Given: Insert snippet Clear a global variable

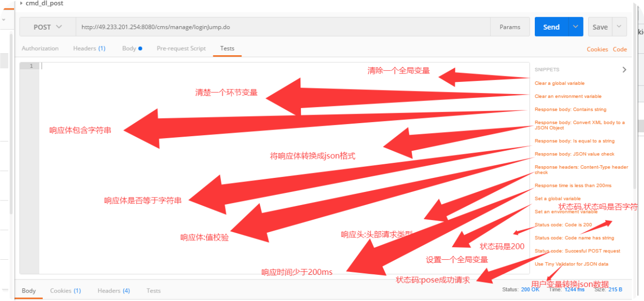Looking at the screenshot, I should (x=559, y=83).
